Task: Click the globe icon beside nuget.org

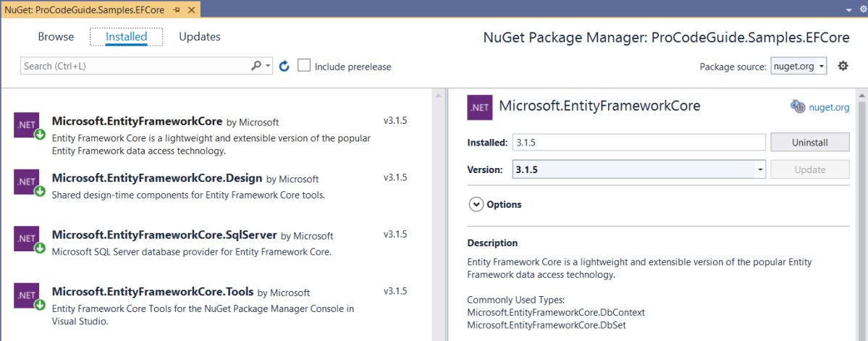Action: [x=798, y=107]
